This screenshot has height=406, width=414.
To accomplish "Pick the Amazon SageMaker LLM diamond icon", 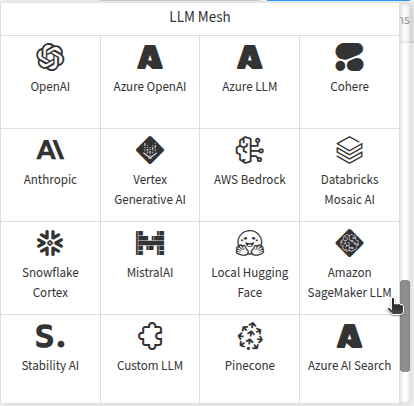I will coord(349,243).
